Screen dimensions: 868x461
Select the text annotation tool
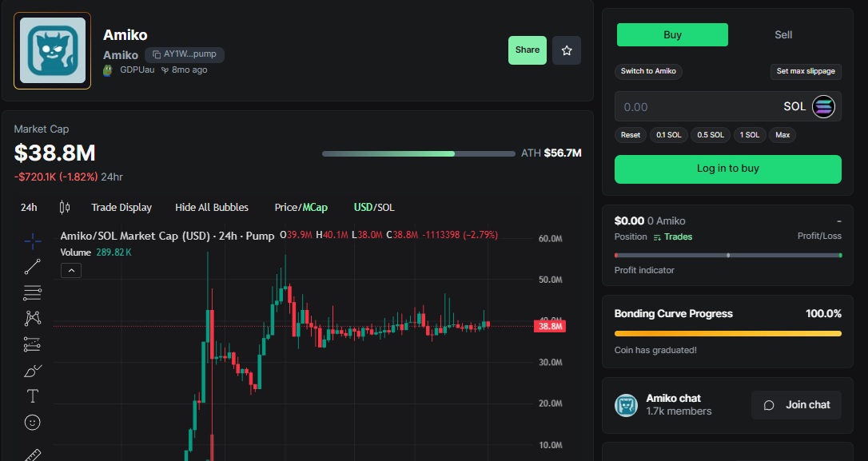pyautogui.click(x=32, y=395)
